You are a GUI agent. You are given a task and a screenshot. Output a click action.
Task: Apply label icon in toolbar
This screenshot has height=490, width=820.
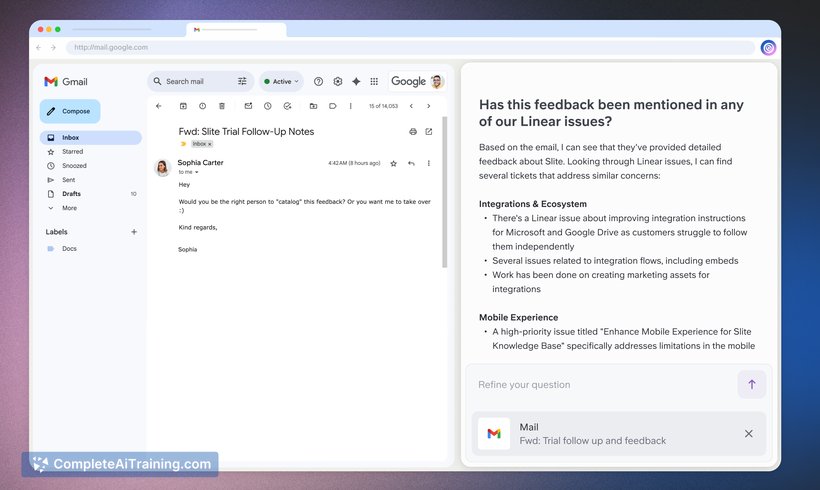click(x=333, y=106)
